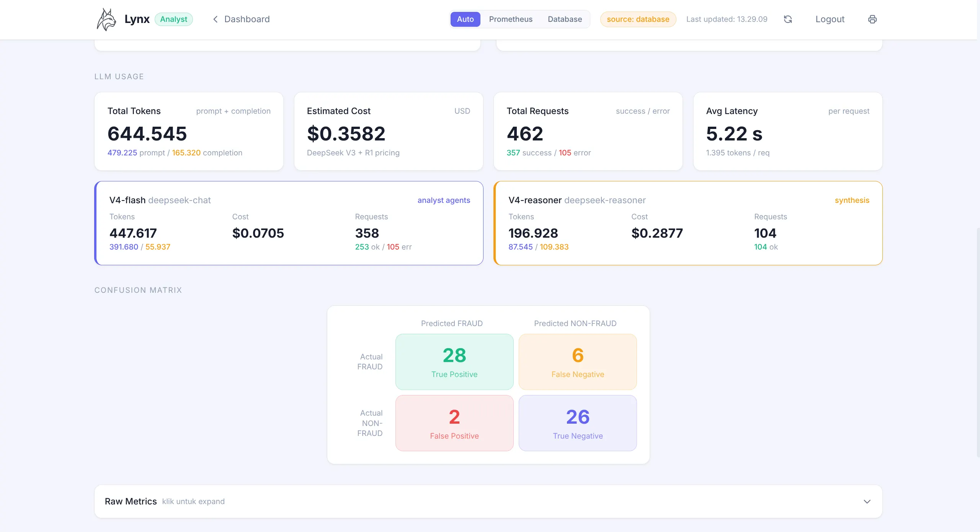This screenshot has height=532, width=980.
Task: Click the Analyst role badge
Action: point(173,19)
